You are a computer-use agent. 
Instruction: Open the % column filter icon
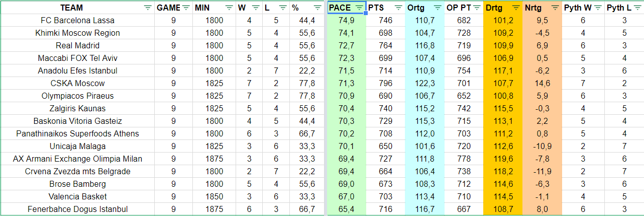317,8
